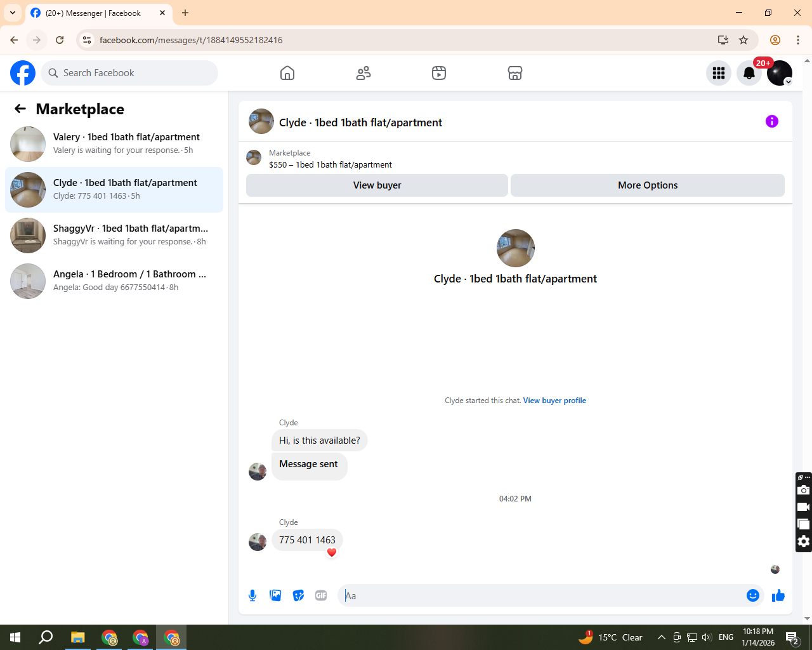The height and width of the screenshot is (650, 812).
Task: Click the message text field
Action: tap(542, 595)
